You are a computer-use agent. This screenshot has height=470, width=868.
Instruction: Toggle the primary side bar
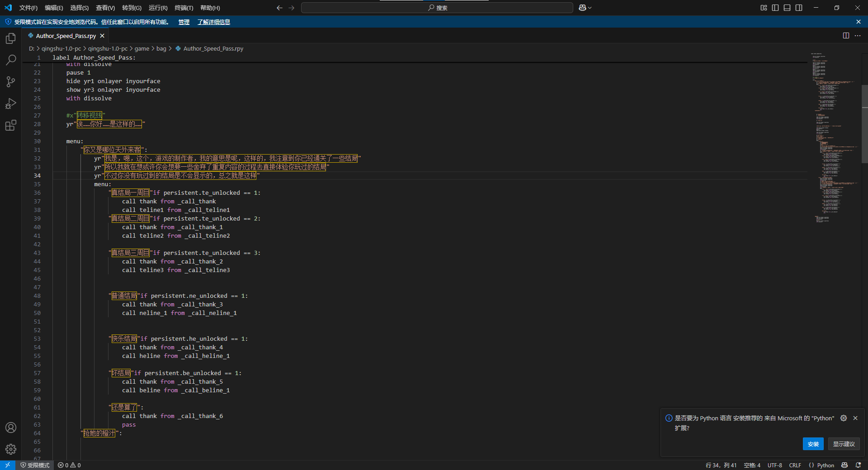coord(775,8)
